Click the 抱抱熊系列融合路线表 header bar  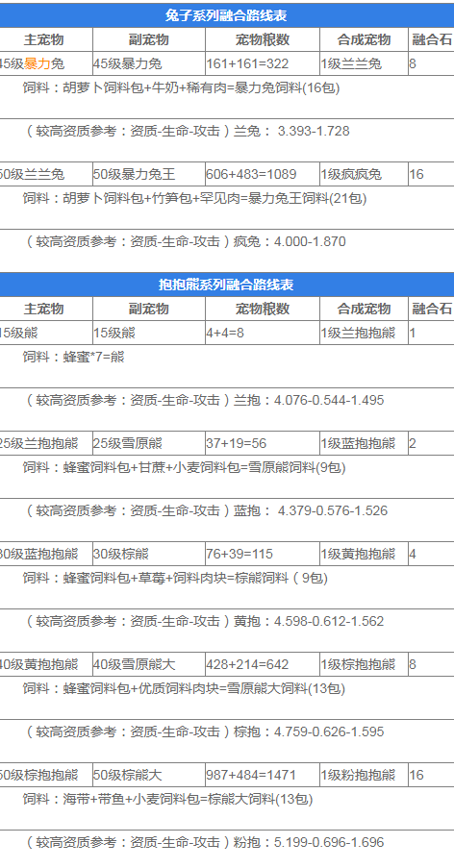click(226, 285)
